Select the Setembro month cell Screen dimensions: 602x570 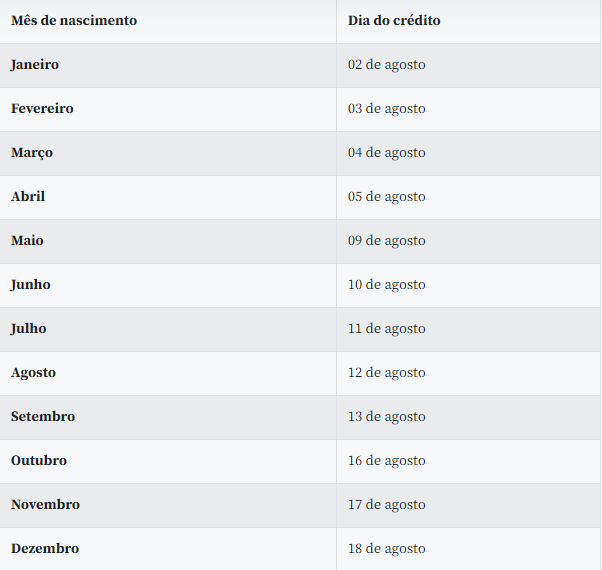point(43,417)
